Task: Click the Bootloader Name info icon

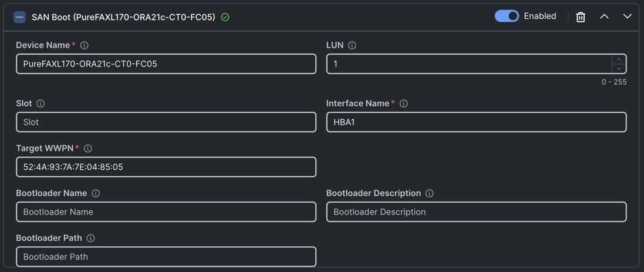Action: click(96, 193)
